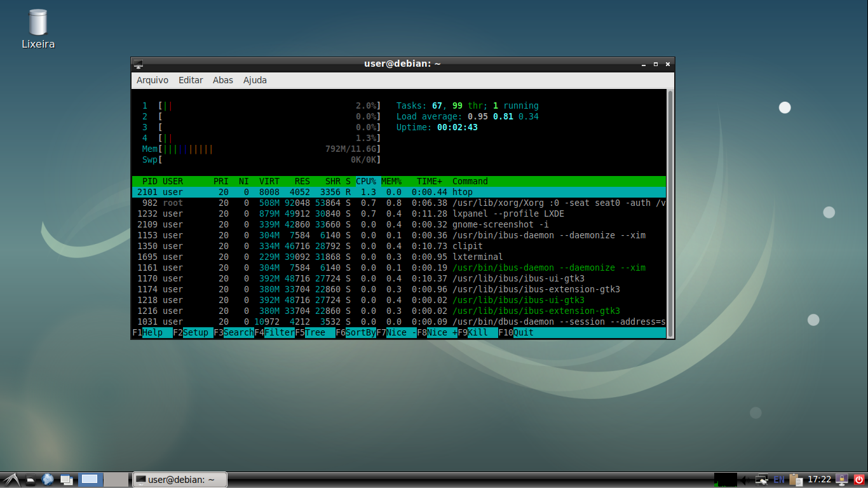Viewport: 868px width, 488px height.
Task: Click the screensaver tray icon
Action: coord(761,479)
